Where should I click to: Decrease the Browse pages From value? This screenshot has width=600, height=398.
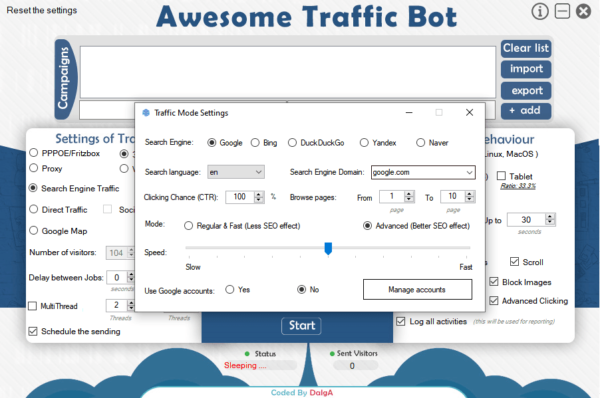click(x=409, y=199)
